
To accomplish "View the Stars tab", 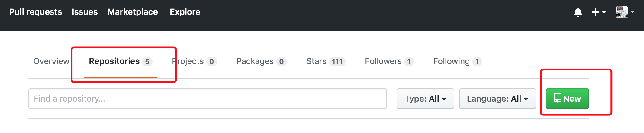I will [x=326, y=61].
